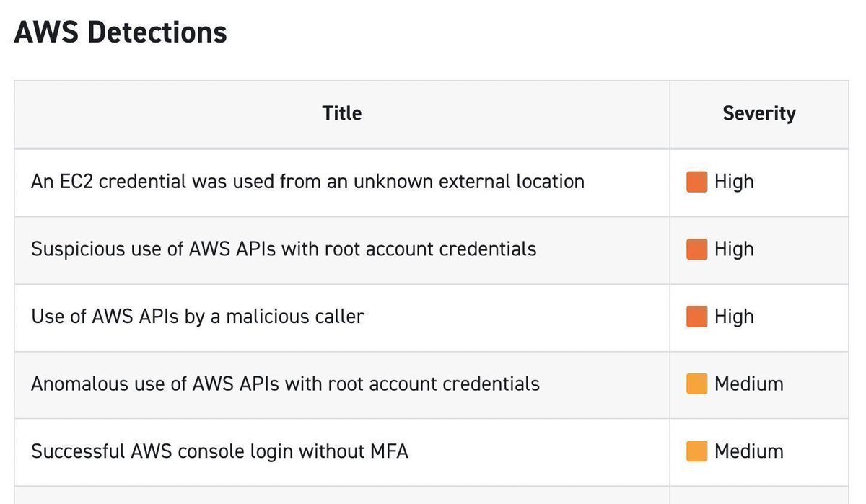This screenshot has height=504, width=866.
Task: Click the High severity swatch for malicious caller row
Action: pyautogui.click(x=696, y=317)
